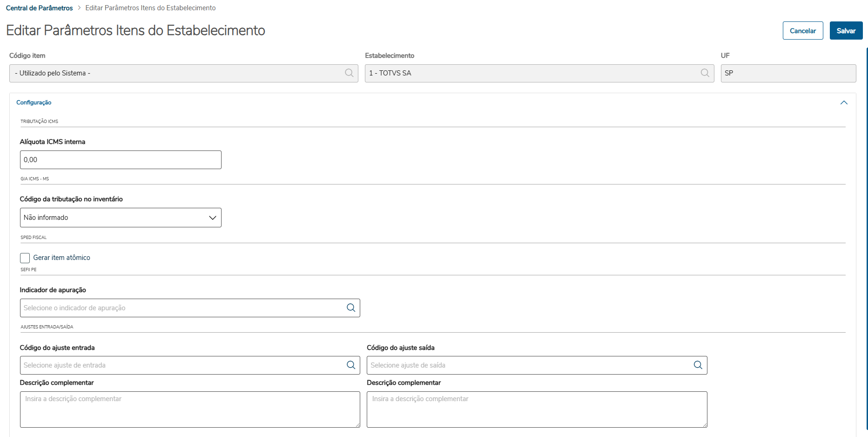Focus the Indicador de apuração input
This screenshot has height=437, width=868.
coord(182,308)
